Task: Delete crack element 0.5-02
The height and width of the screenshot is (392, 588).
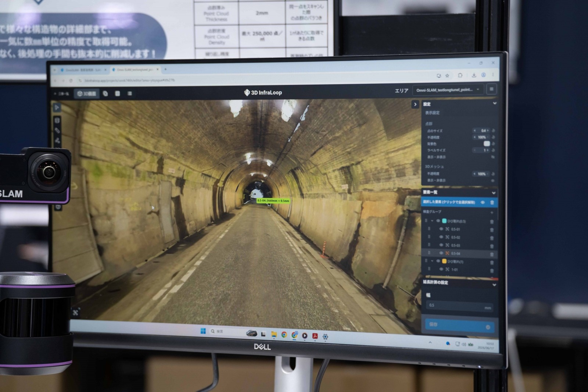Action: [x=492, y=238]
